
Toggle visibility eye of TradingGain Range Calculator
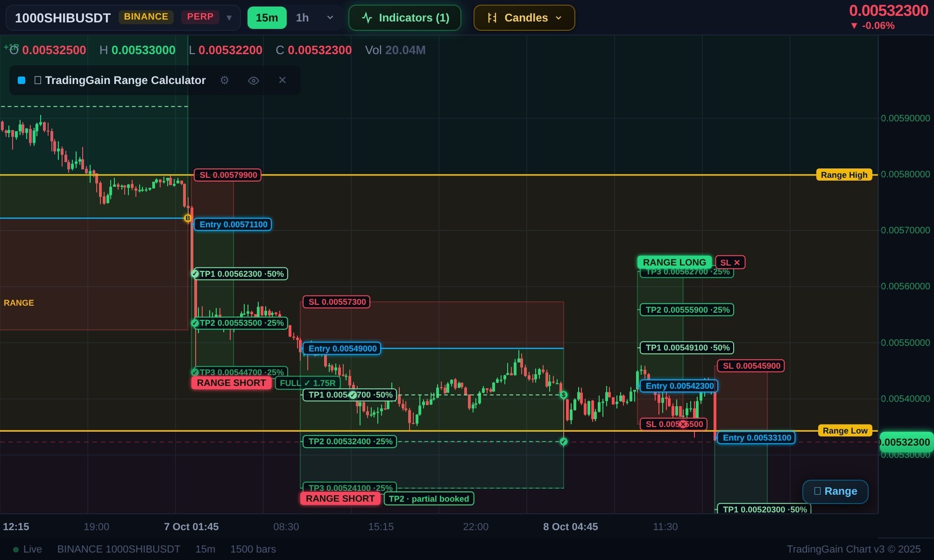pos(253,80)
